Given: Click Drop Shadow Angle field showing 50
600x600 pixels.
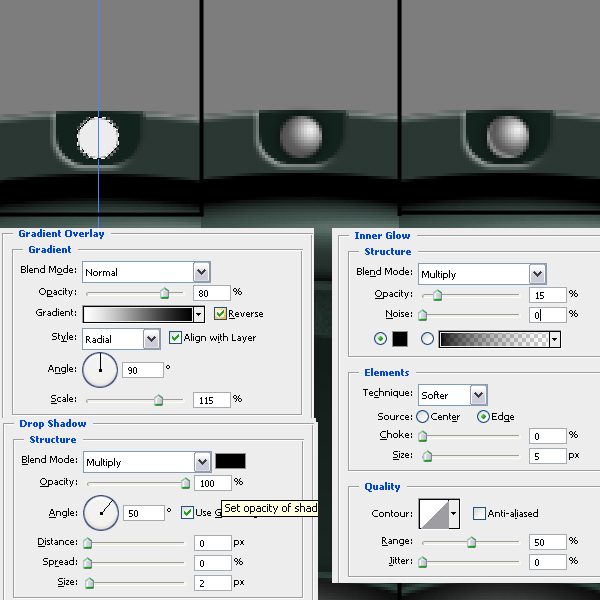Looking at the screenshot, I should point(144,513).
